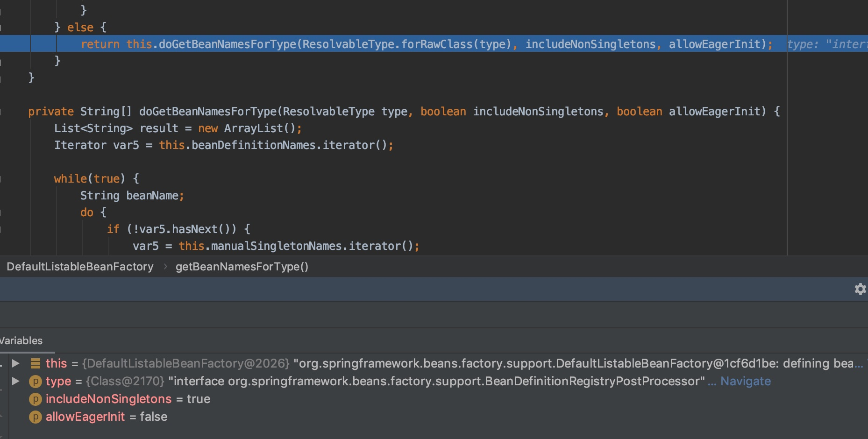Expand the "type" variable node
Screen dimensions: 868x439
tap(16, 381)
